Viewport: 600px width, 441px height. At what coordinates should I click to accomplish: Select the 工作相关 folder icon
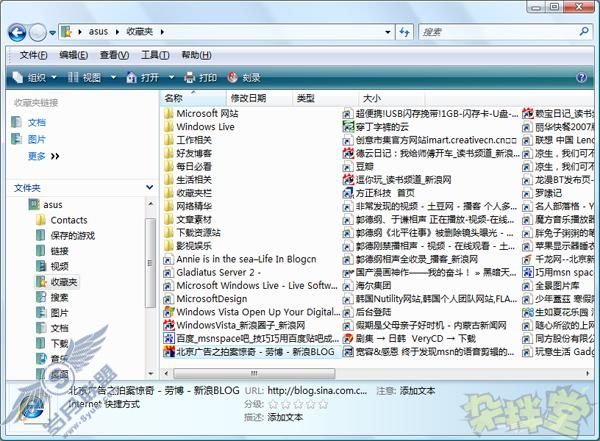[x=168, y=140]
